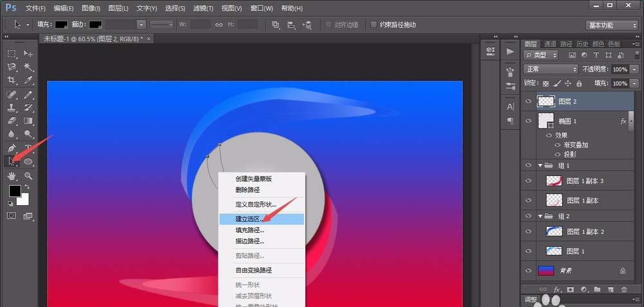Choose the Horizontal Type tool

click(28, 148)
